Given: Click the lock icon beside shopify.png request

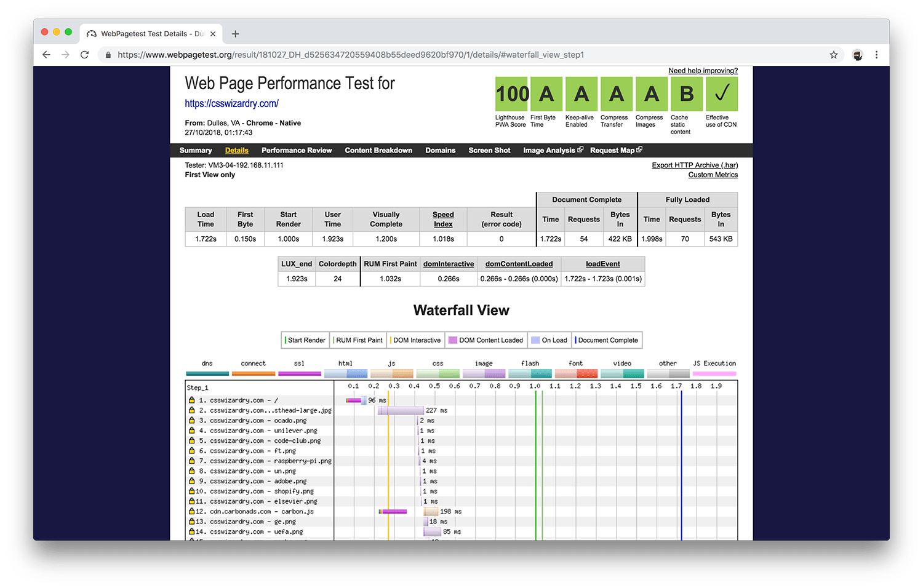Looking at the screenshot, I should [192, 491].
